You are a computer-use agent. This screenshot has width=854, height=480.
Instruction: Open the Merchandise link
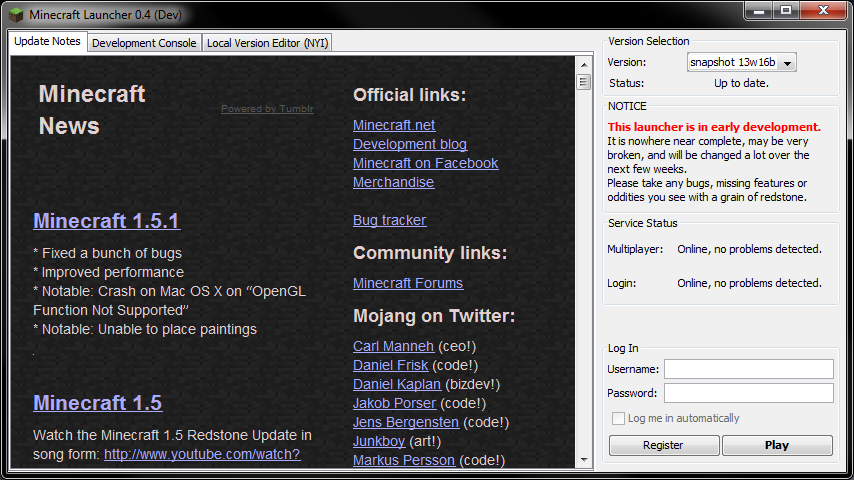tap(393, 183)
